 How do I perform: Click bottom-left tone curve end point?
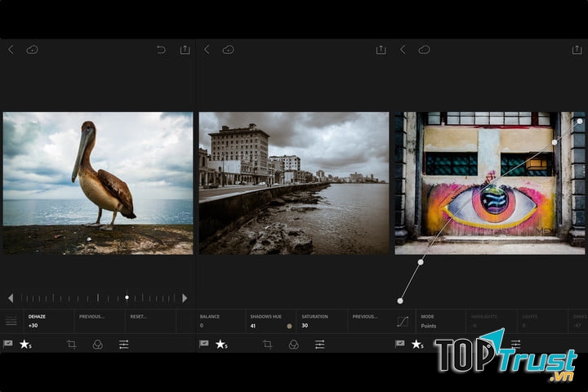(400, 301)
